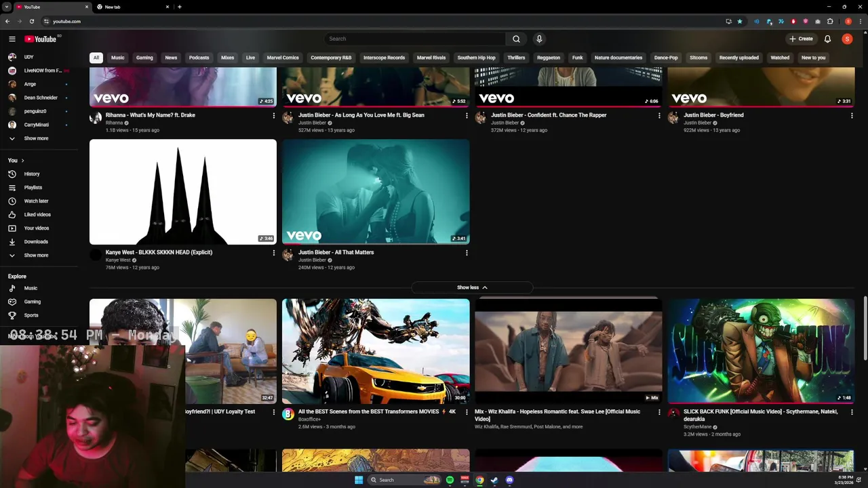
Task: Open Dean Schneider subscription channel
Action: click(x=41, y=98)
